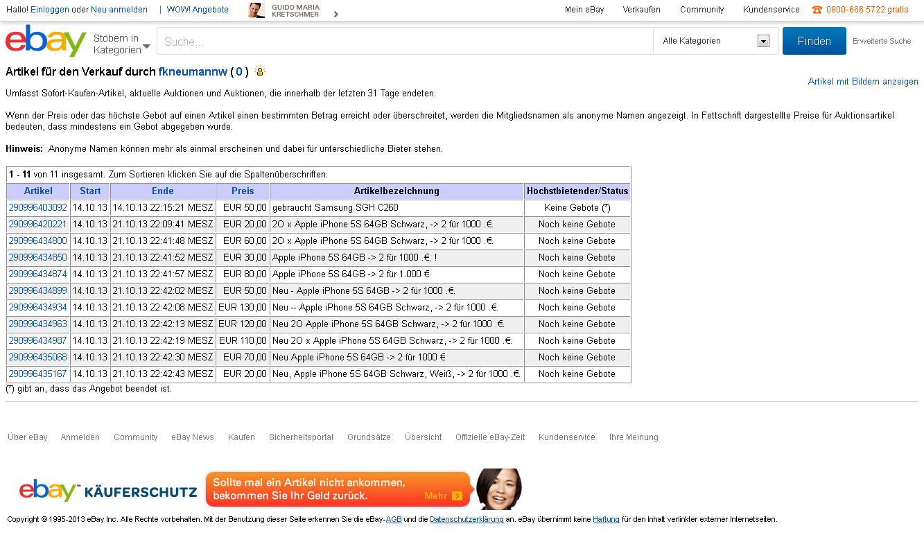Image resolution: width=924 pixels, height=560 pixels.
Task: Open the Community menu in header
Action: click(x=702, y=10)
